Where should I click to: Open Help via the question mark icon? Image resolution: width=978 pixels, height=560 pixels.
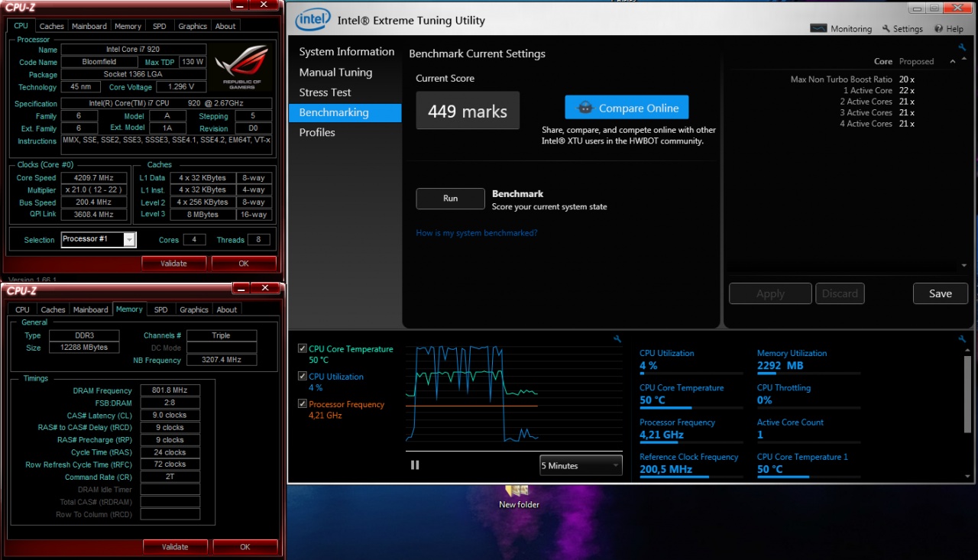coord(938,29)
